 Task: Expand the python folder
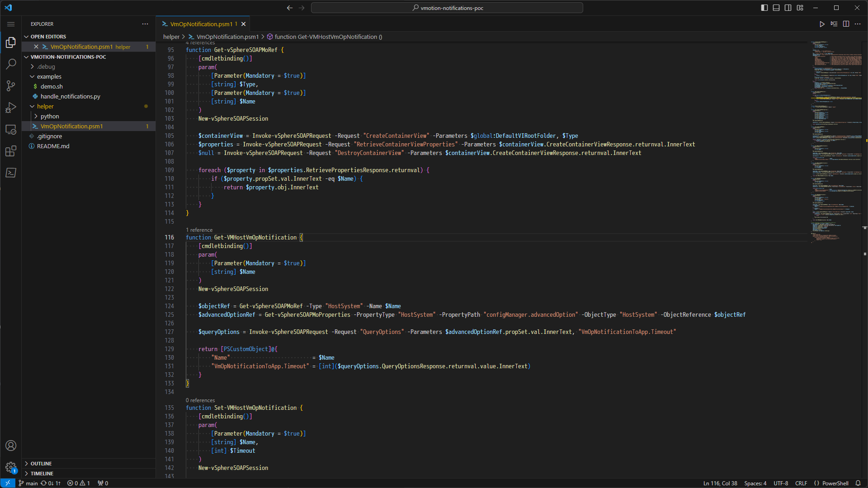49,116
